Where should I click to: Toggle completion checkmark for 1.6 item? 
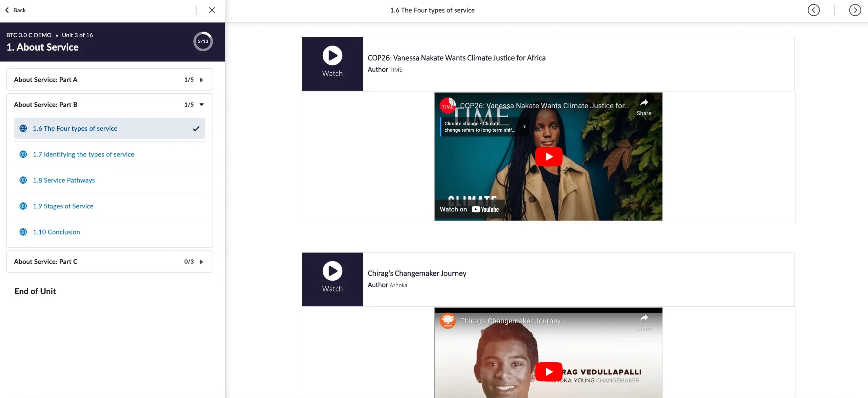[x=196, y=129]
